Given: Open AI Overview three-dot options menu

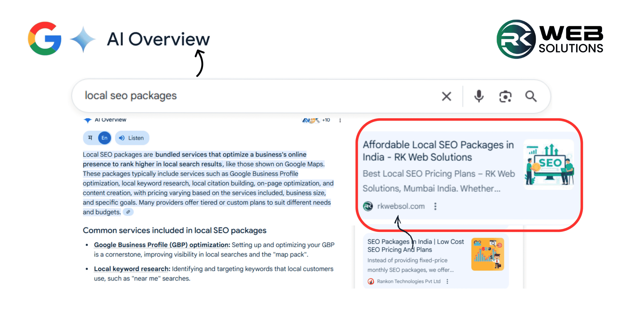Looking at the screenshot, I should tap(340, 120).
